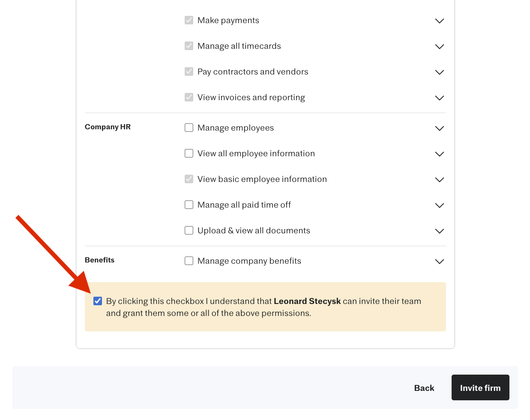
Task: Expand Upload & view all documents chevron
Action: click(439, 231)
